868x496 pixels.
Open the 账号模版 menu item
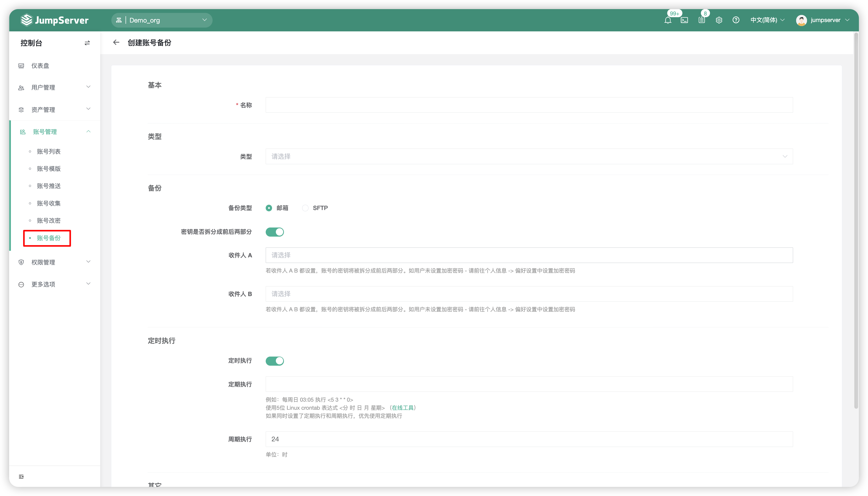tap(49, 169)
